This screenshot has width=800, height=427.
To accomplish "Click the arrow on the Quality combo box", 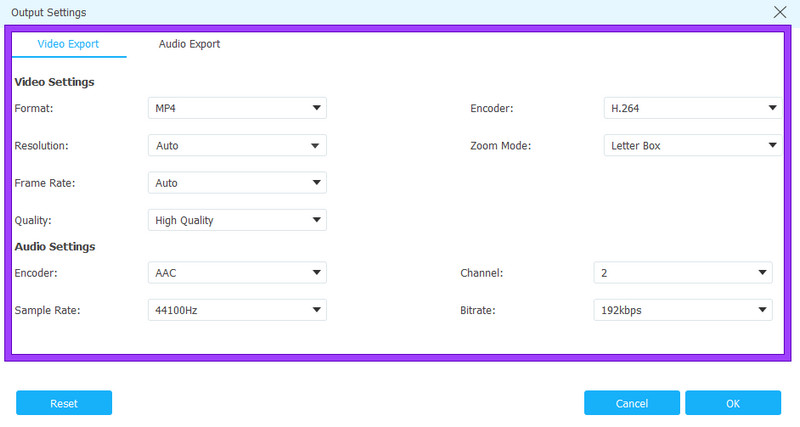I will [x=317, y=220].
